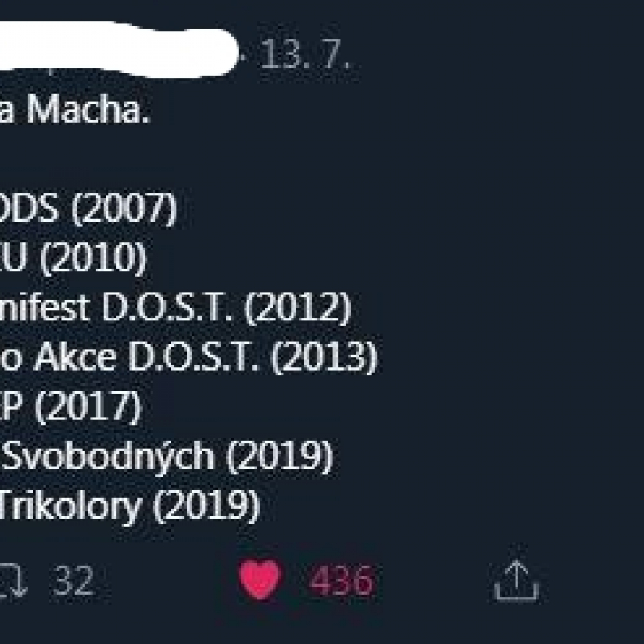Viewport: 644px width, 644px height.
Task: Click the whited-out author name
Action: pos(117,49)
